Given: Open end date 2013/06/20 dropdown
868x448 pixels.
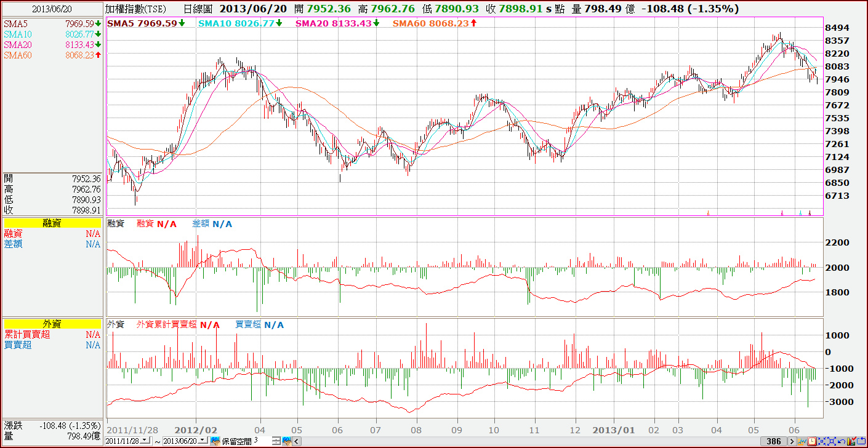Looking at the screenshot, I should pos(203,441).
